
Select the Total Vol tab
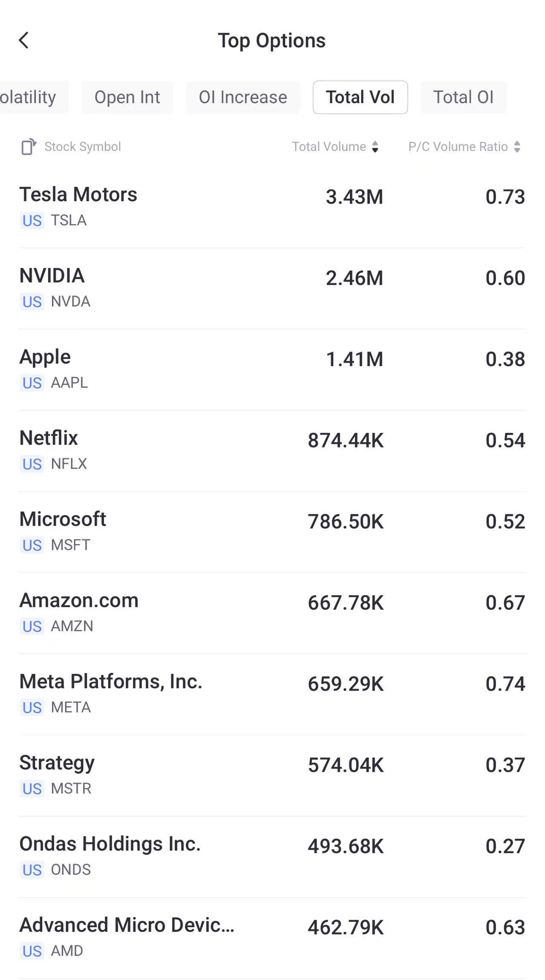click(x=360, y=98)
